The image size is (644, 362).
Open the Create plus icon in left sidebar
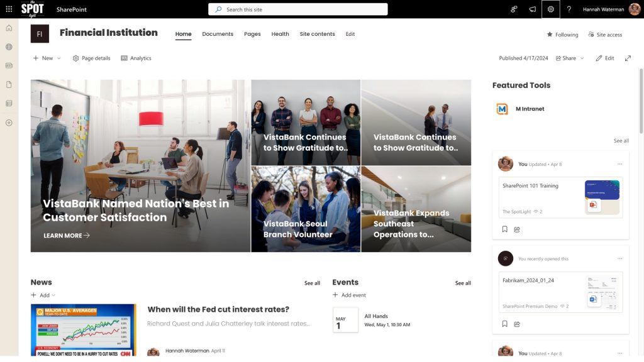[x=9, y=123]
